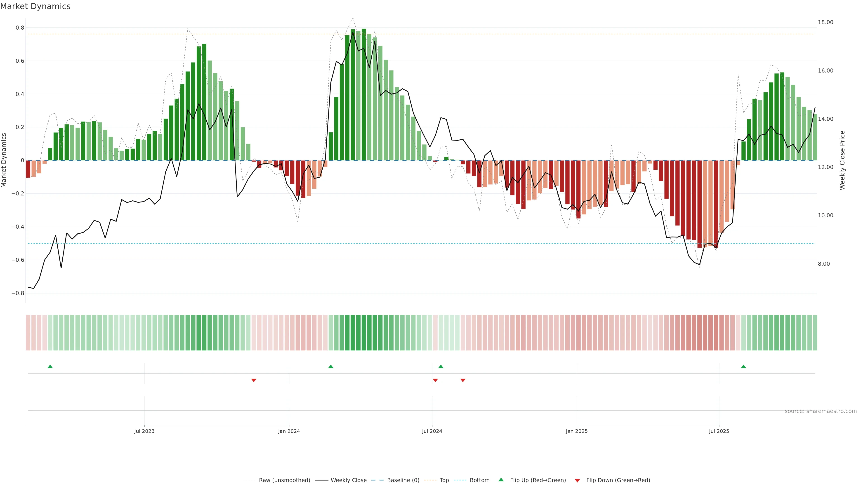Screen dimensions: 868x488
Task: Click the Jul 2023 x-axis label
Action: 144,431
